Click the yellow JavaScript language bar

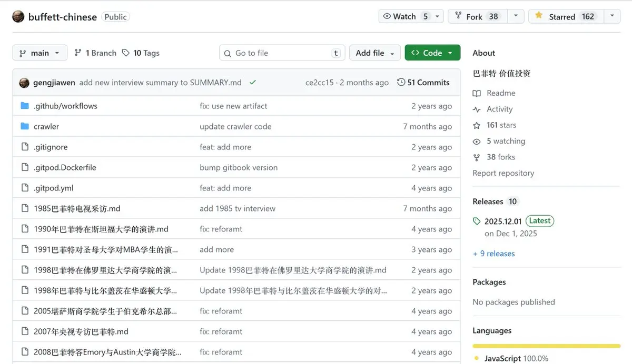[547, 346]
